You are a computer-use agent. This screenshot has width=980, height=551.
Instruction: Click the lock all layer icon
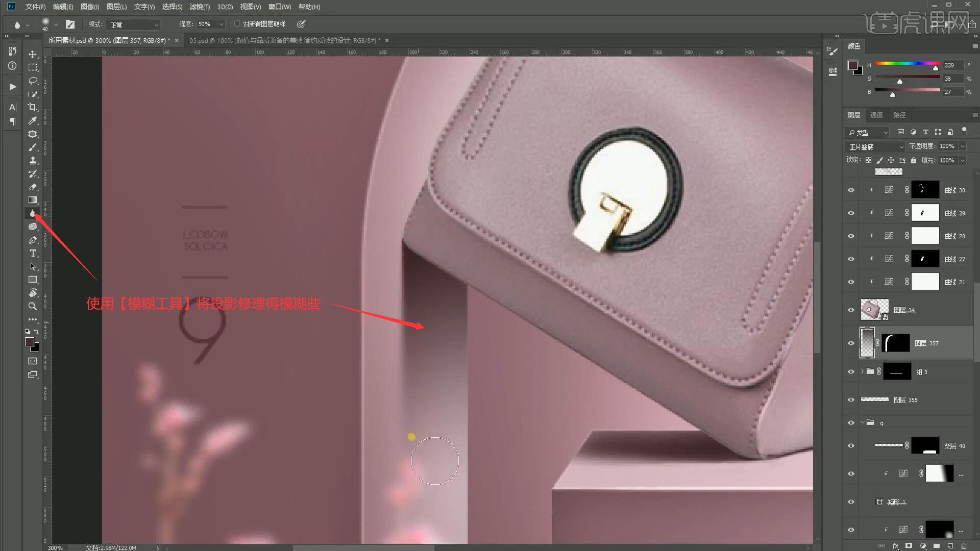[914, 160]
